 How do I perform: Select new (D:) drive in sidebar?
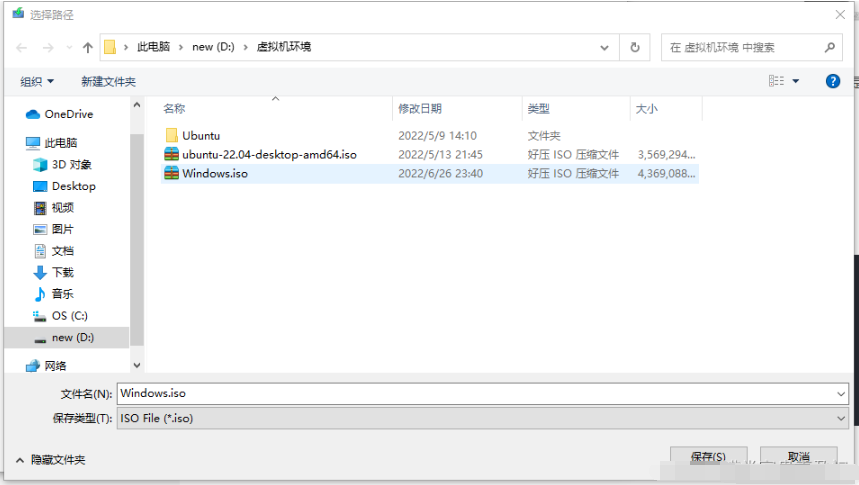point(66,338)
